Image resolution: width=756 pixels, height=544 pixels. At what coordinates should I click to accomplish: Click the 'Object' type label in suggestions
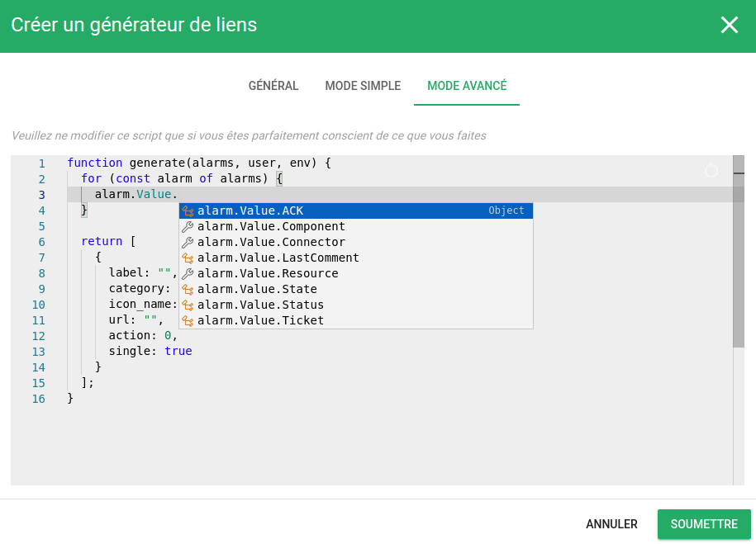pyautogui.click(x=506, y=211)
